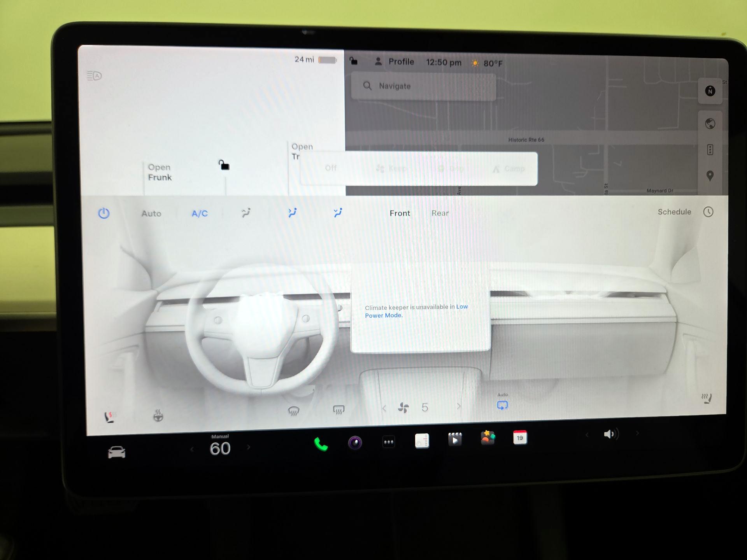Open the Phone app in the dock
Image resolution: width=747 pixels, height=560 pixels.
click(x=320, y=443)
